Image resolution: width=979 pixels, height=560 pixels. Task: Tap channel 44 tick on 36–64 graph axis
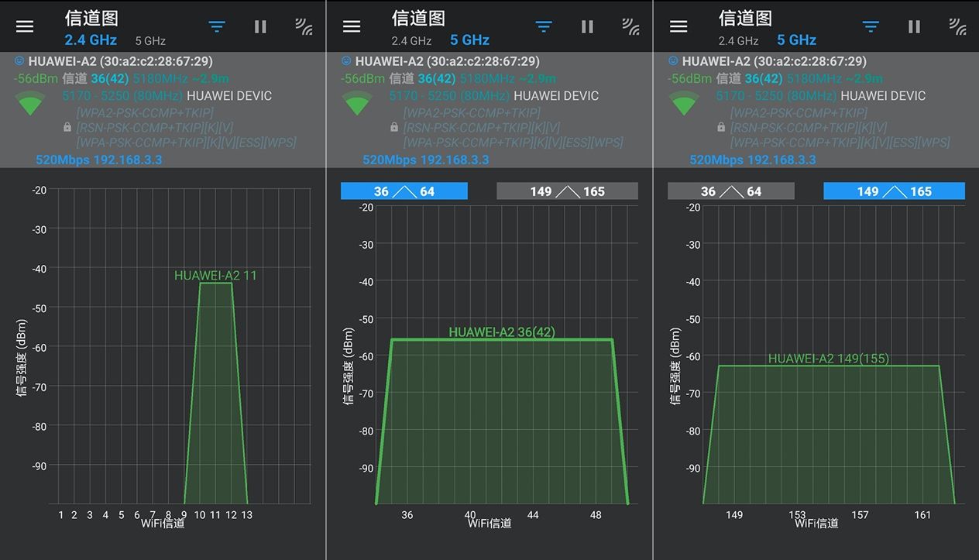pos(533,515)
